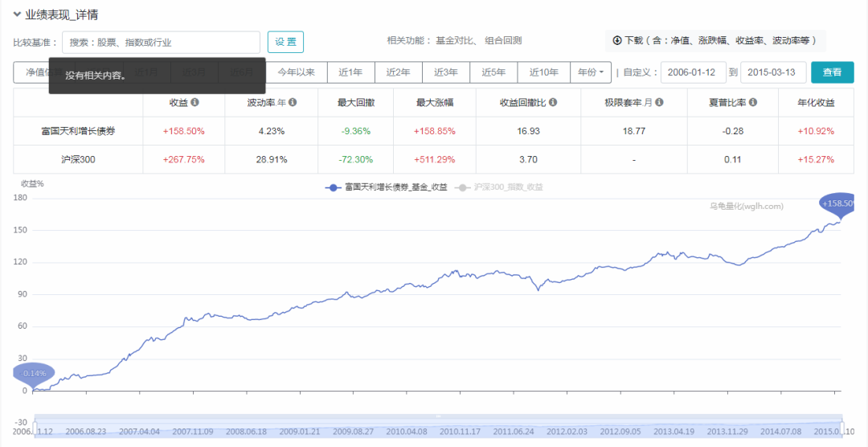Click the +511.29% max gain cell

(x=435, y=159)
